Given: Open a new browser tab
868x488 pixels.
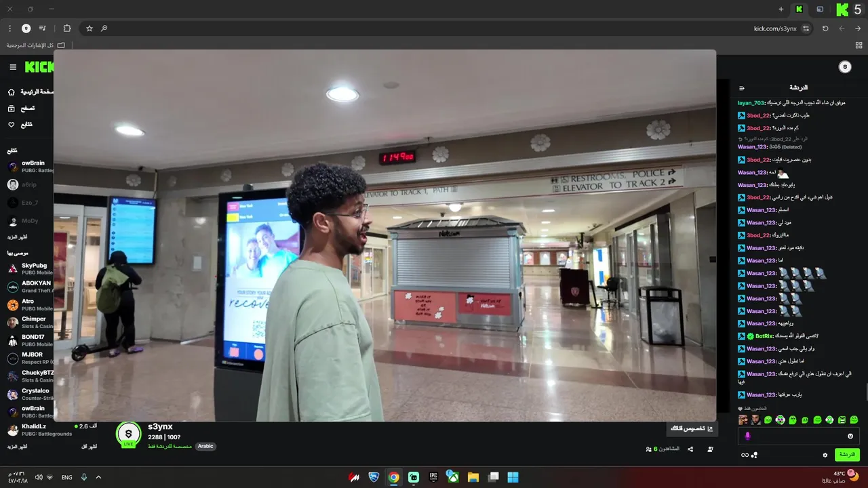Looking at the screenshot, I should (781, 9).
